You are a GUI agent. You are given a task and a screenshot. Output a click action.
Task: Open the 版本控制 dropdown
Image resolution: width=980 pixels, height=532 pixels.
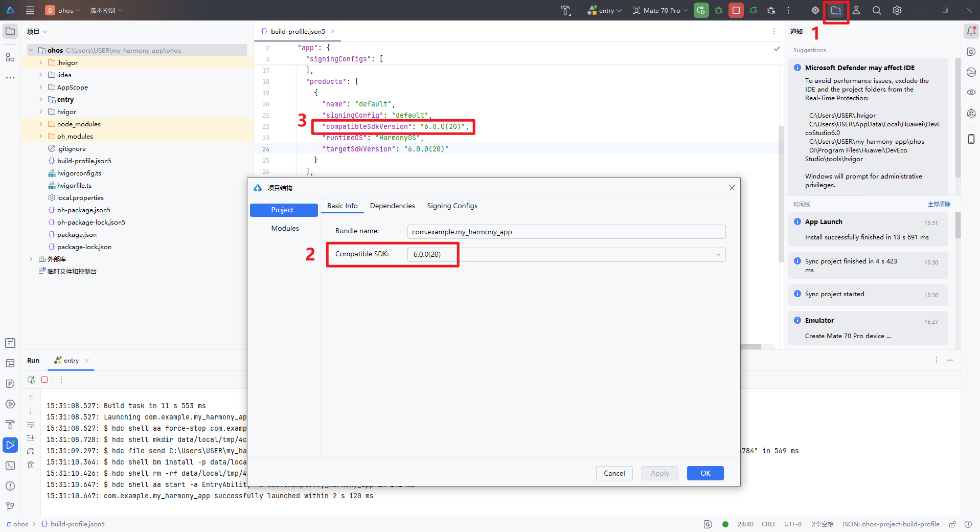pyautogui.click(x=106, y=10)
